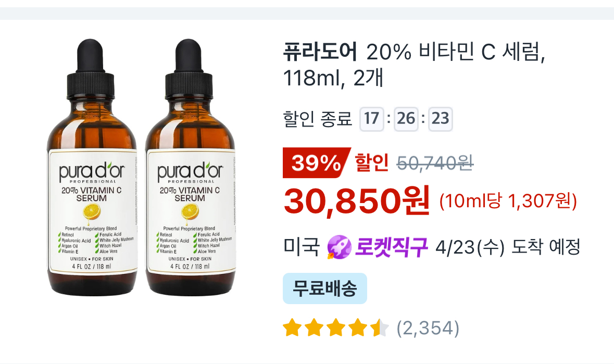Open the right serum bottle image
The height and width of the screenshot is (364, 614).
pyautogui.click(x=190, y=167)
